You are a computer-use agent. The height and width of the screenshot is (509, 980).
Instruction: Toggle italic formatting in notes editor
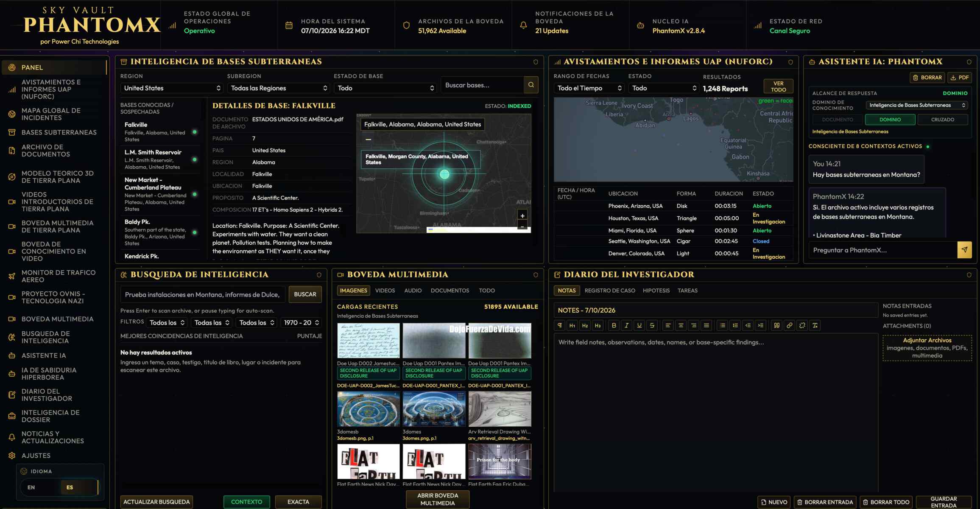[x=626, y=325]
